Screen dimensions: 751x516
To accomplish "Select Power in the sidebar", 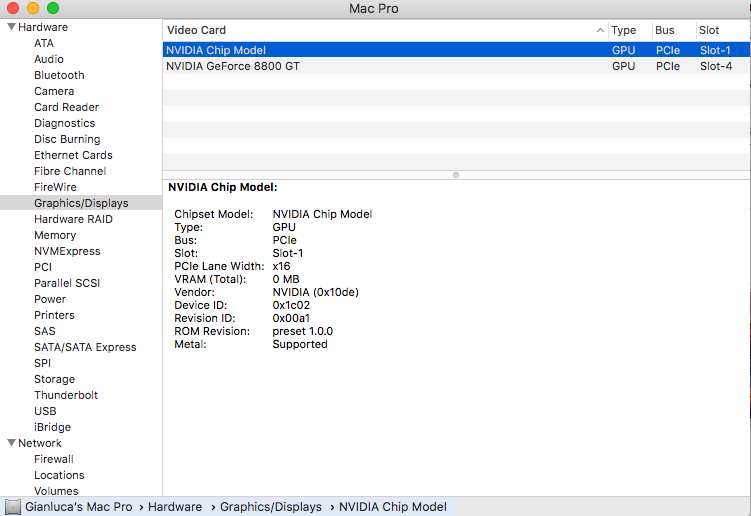I will click(x=50, y=299).
